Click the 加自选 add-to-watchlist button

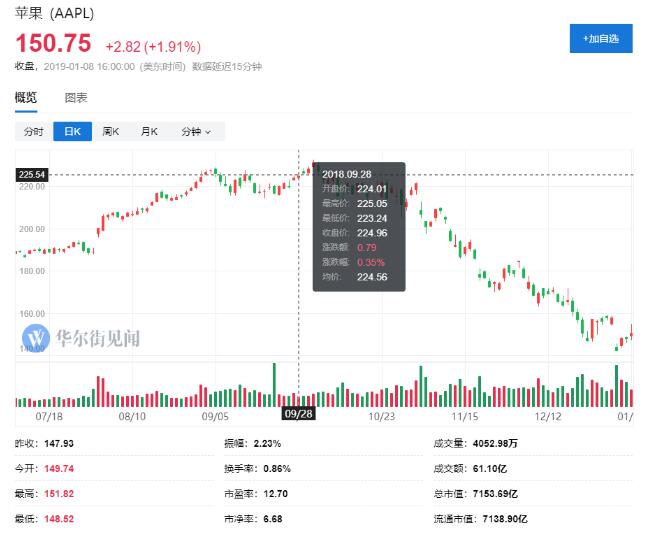600,39
